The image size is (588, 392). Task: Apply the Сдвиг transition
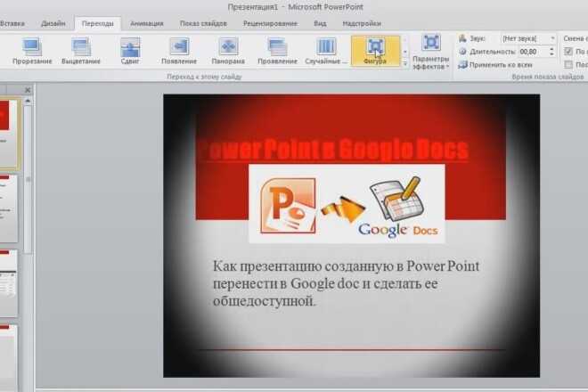pos(130,52)
